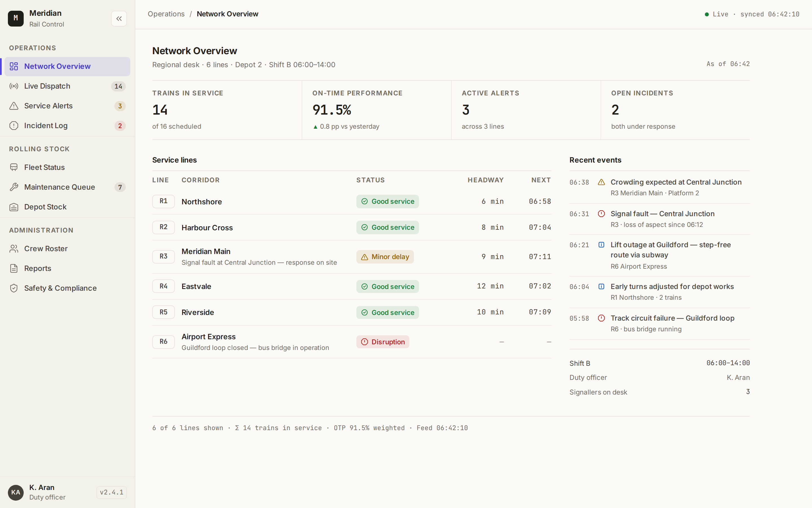Click the KA user avatar
The height and width of the screenshot is (508, 812).
pyautogui.click(x=16, y=492)
